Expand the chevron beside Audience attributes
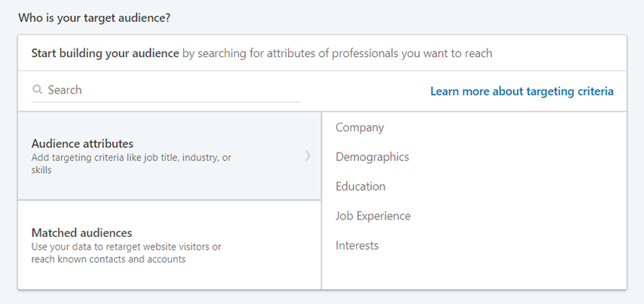This screenshot has height=304, width=644. 308,156
